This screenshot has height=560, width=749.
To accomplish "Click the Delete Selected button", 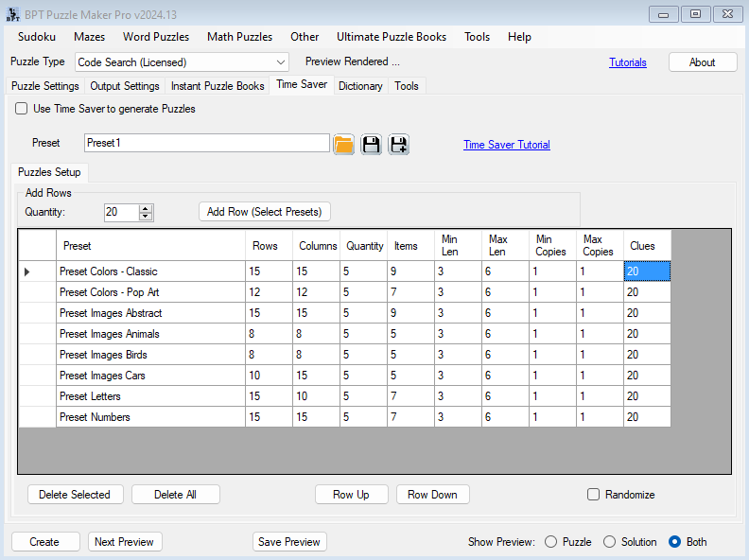I will (75, 495).
